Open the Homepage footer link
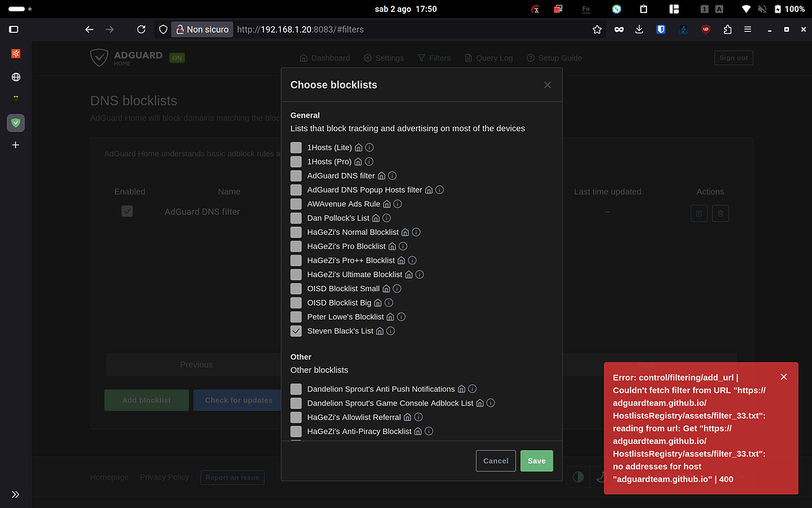812x508 pixels. pyautogui.click(x=109, y=477)
